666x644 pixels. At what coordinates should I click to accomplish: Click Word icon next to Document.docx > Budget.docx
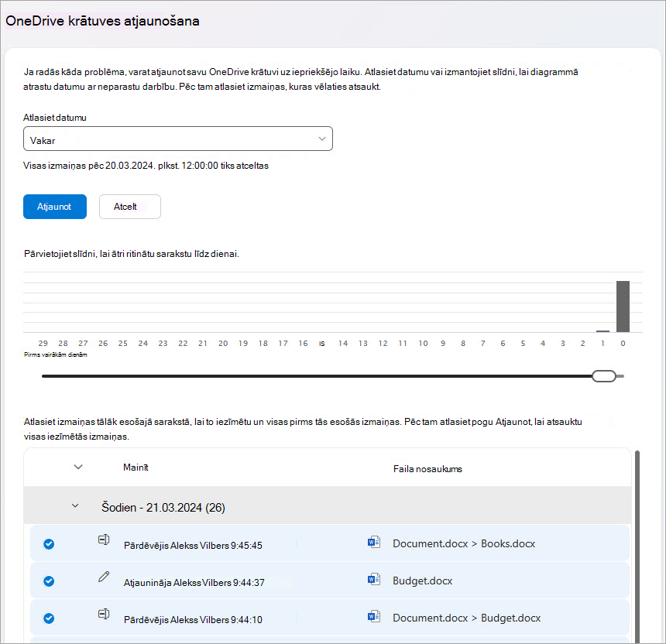[x=374, y=616]
